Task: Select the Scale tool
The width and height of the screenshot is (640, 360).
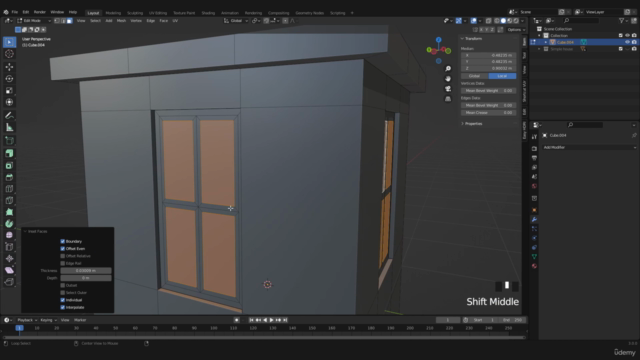Action: click(9, 91)
